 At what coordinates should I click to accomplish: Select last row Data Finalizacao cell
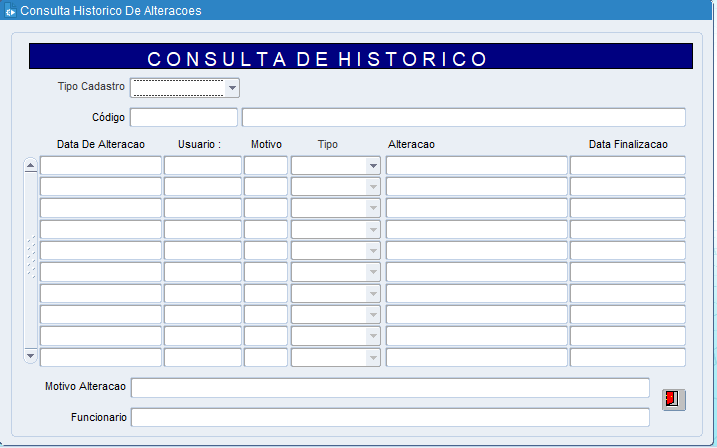(627, 357)
